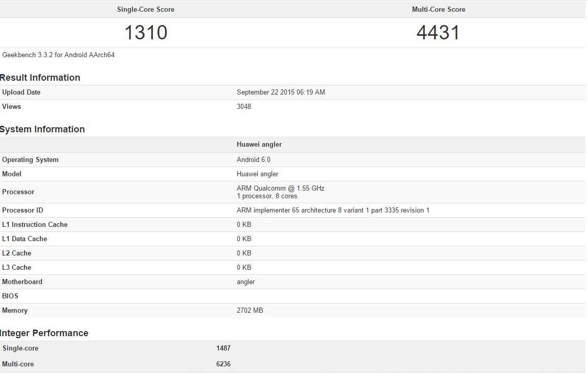Click the Multi-core label under Integer Performance

(18, 364)
